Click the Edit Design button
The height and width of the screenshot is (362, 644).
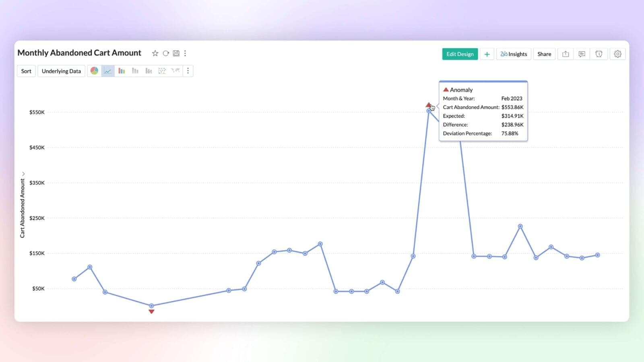[x=460, y=54]
